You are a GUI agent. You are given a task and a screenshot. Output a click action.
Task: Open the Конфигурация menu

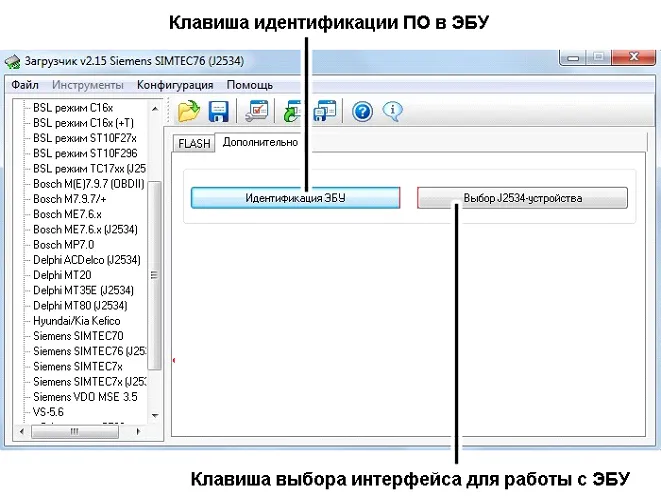[175, 85]
